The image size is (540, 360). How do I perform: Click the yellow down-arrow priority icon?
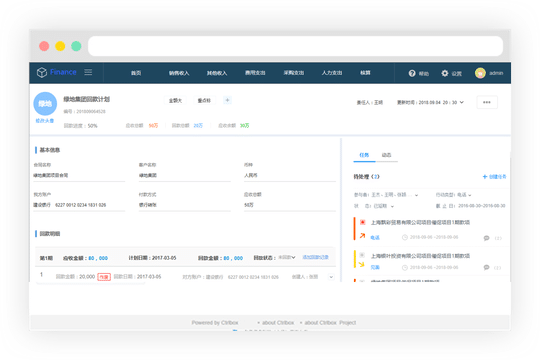pos(361,265)
